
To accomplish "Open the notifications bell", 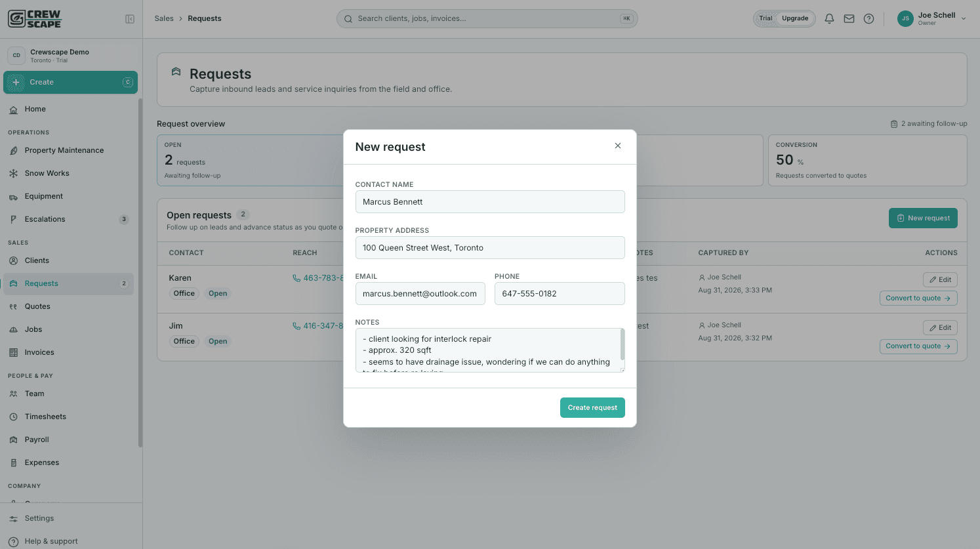I will [x=829, y=19].
